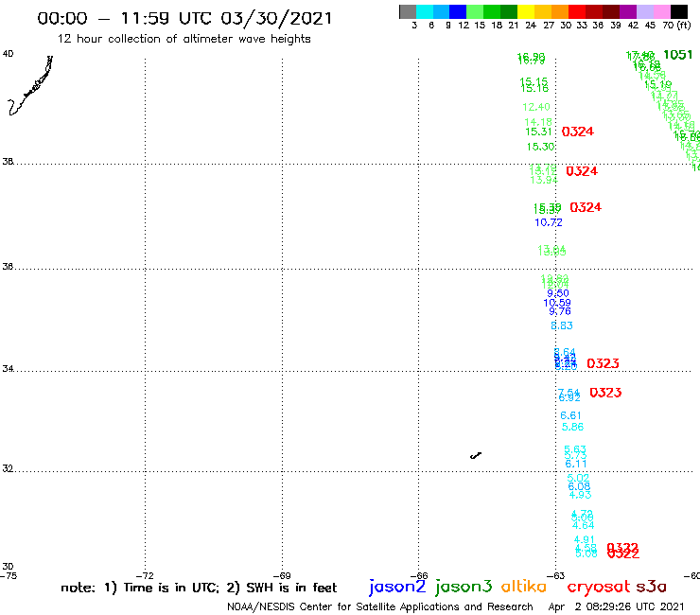The image size is (700, 615).
Task: Select the orange 30 ft legend swatch
Action: coord(560,11)
